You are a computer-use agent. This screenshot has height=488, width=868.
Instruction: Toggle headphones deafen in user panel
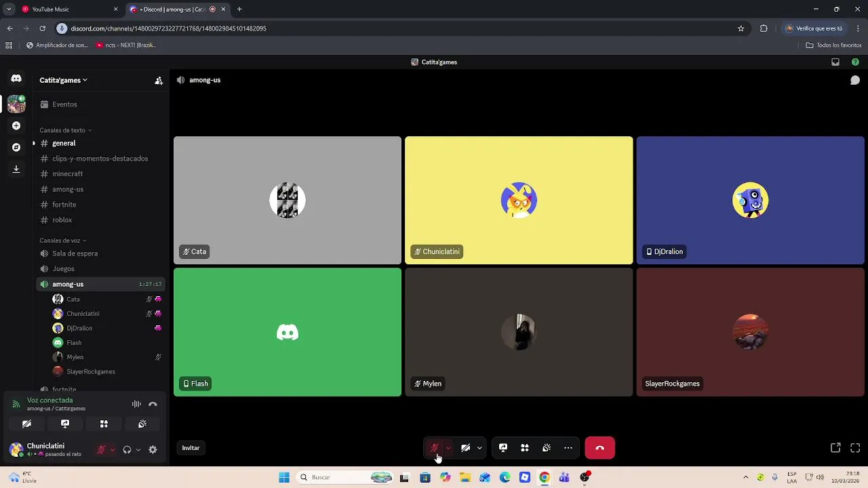pos(127,449)
